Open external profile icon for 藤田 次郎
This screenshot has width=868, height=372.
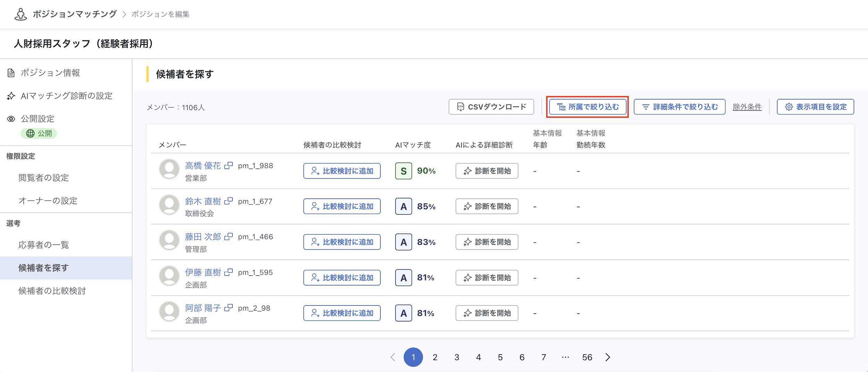click(x=228, y=236)
